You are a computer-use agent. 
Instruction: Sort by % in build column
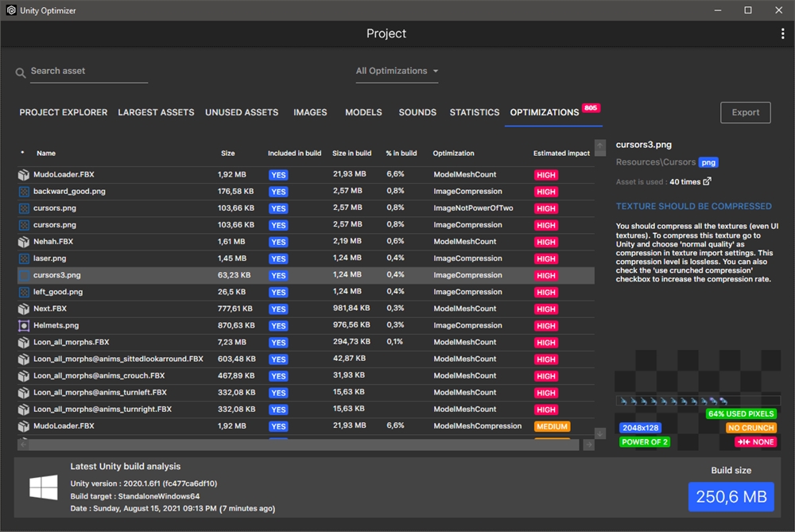coord(401,153)
